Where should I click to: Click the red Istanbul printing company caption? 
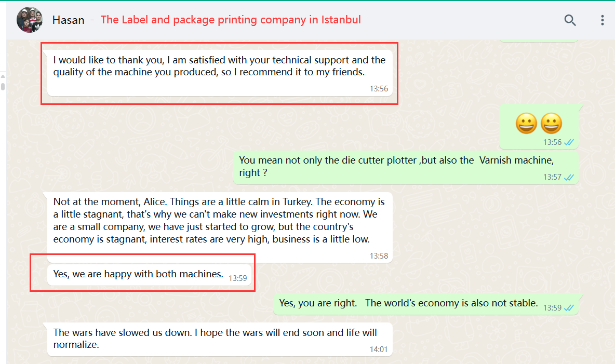coord(231,20)
